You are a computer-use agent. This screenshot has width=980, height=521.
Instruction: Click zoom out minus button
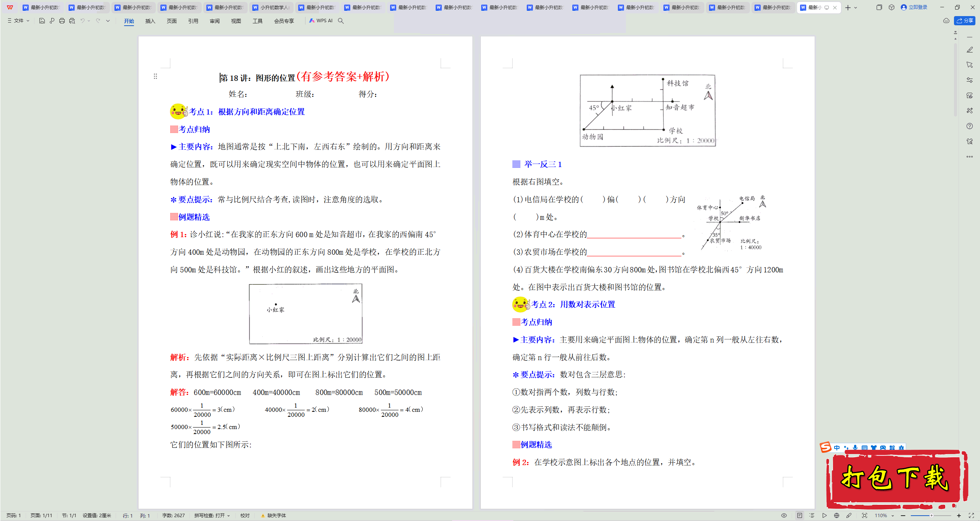pos(903,516)
